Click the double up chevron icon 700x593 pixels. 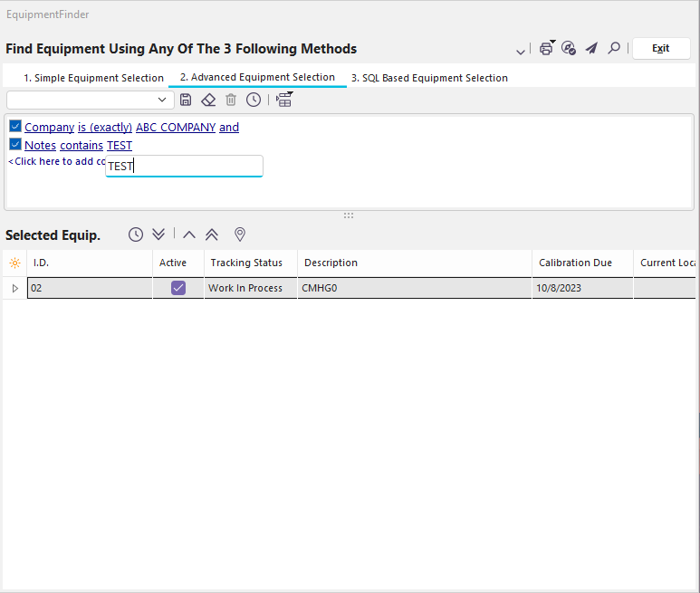pyautogui.click(x=212, y=234)
